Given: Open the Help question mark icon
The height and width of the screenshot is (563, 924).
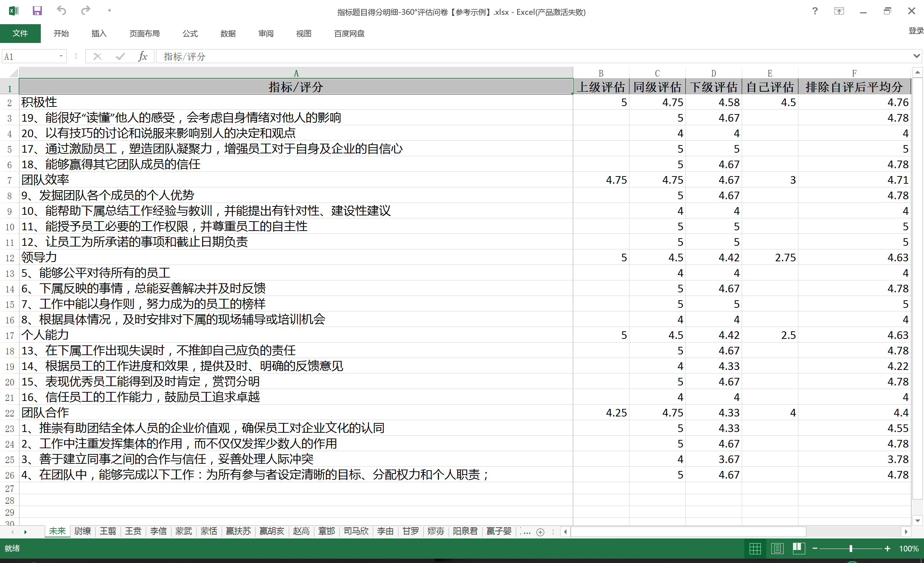Looking at the screenshot, I should click(x=815, y=11).
